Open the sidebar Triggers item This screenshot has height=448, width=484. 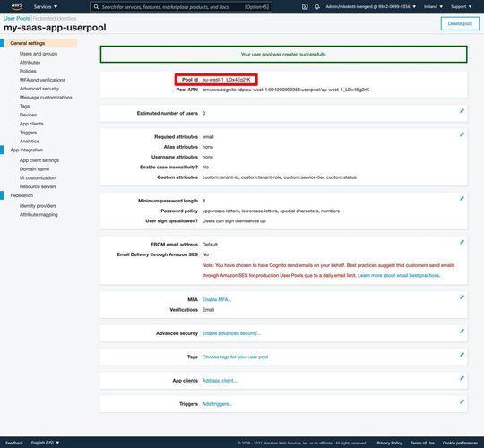point(28,133)
